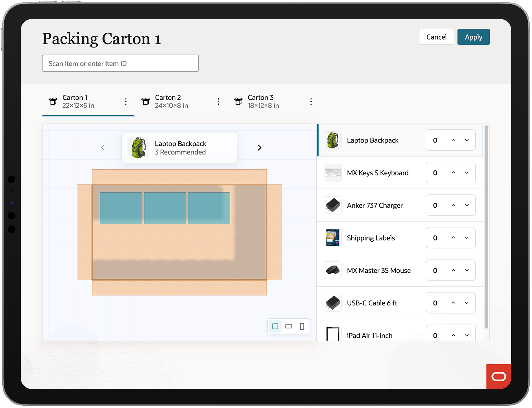Viewport: 532px width, 408px height.
Task: Click MX Keys S Keyboard thumbnail
Action: 333,173
